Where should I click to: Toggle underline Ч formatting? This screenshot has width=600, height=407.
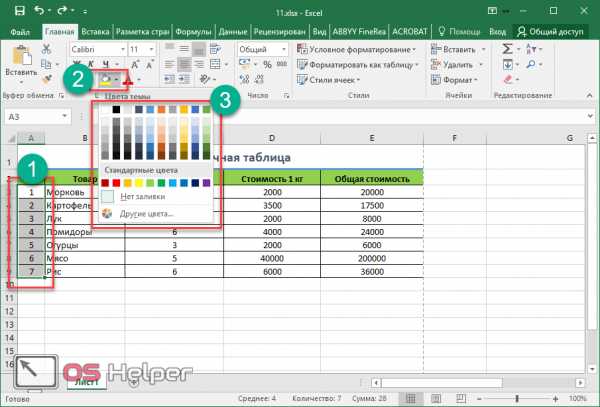[x=106, y=64]
